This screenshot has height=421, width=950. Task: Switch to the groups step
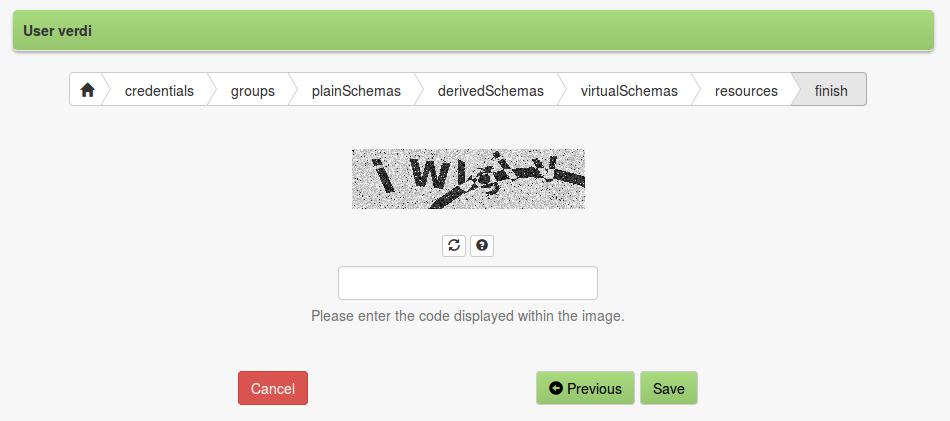coord(253,91)
